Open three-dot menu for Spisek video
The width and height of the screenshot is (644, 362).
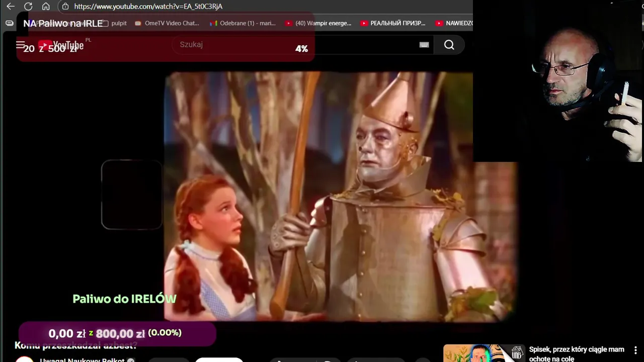coord(635,350)
